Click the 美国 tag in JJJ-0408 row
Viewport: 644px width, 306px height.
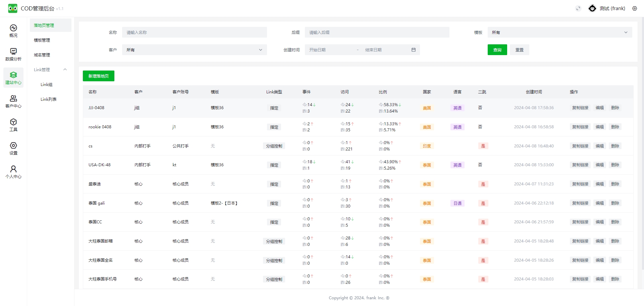coord(427,108)
